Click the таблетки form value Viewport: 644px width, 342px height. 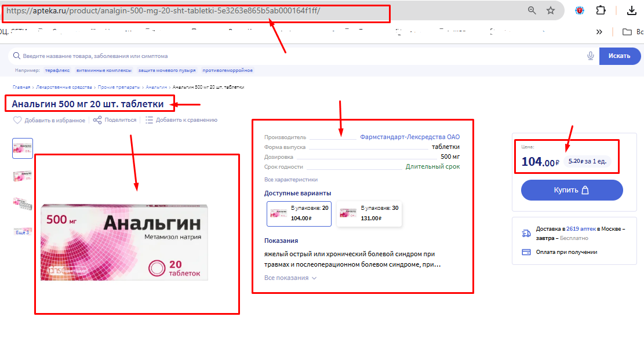[x=446, y=147]
